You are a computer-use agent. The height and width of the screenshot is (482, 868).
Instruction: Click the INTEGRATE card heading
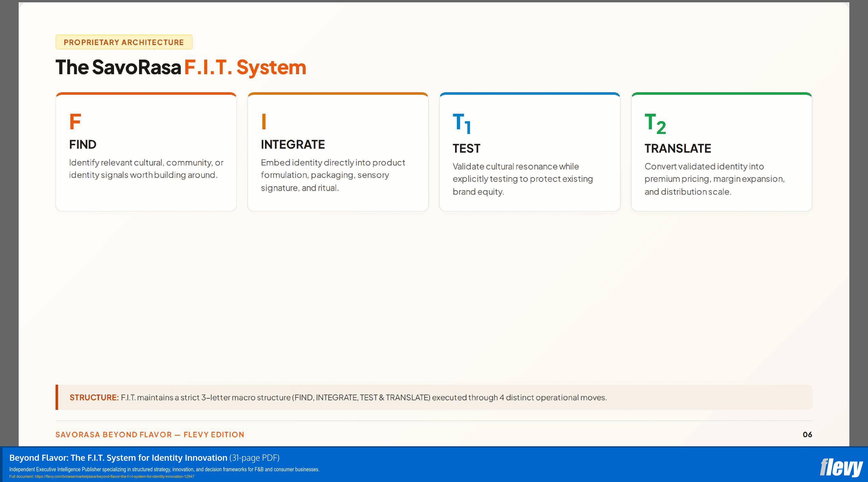point(293,145)
